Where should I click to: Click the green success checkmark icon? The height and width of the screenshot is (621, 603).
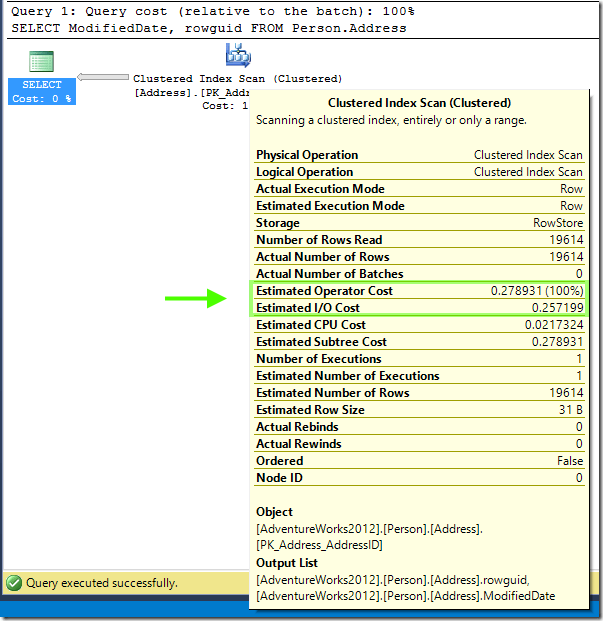point(14,582)
